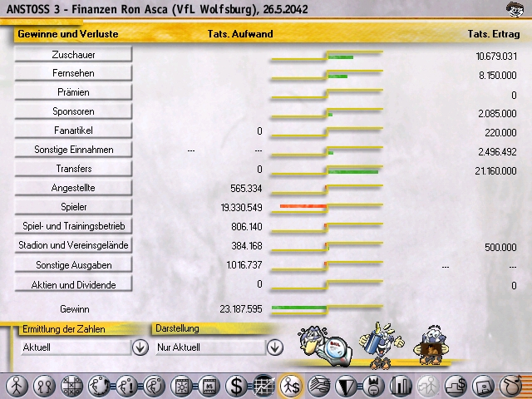The width and height of the screenshot is (532, 399).
Task: Click the Fanartikel revenue value 220.000
Action: [x=500, y=132]
